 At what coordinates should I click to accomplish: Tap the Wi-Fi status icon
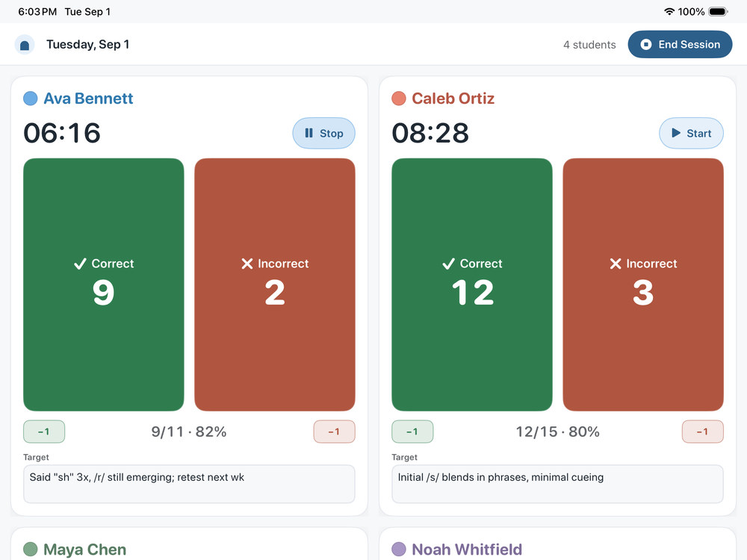pyautogui.click(x=669, y=11)
